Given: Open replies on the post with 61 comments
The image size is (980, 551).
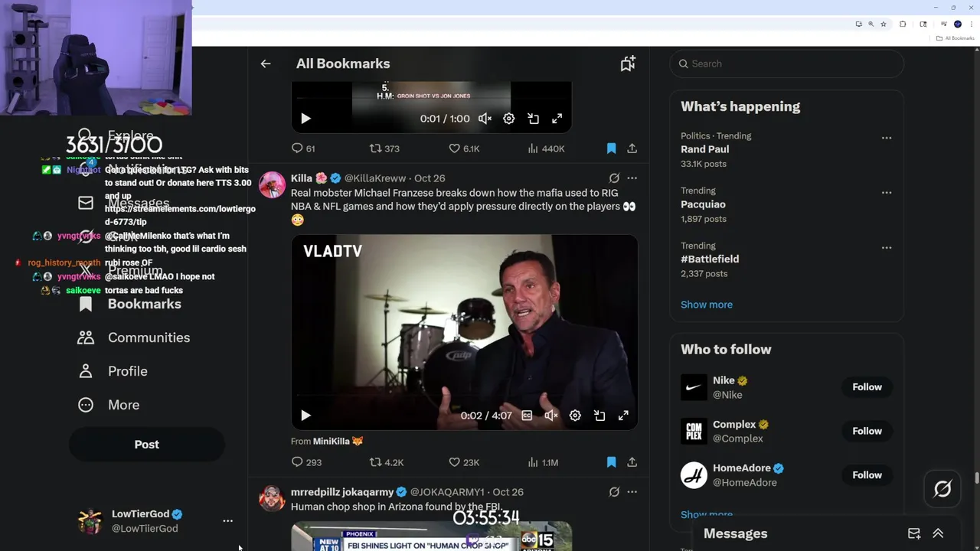Looking at the screenshot, I should 303,148.
